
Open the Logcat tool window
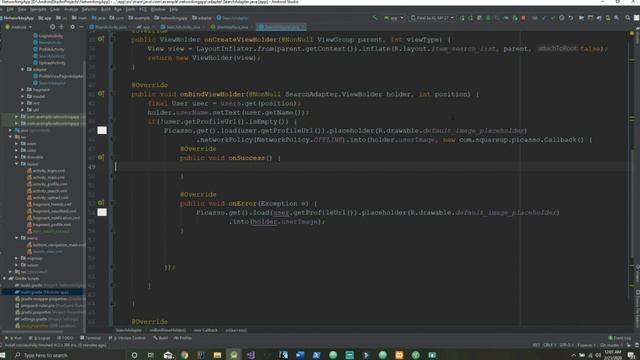pos(40,338)
